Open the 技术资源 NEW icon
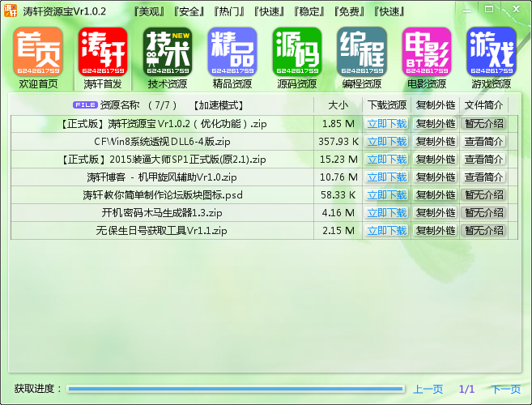 coord(168,52)
